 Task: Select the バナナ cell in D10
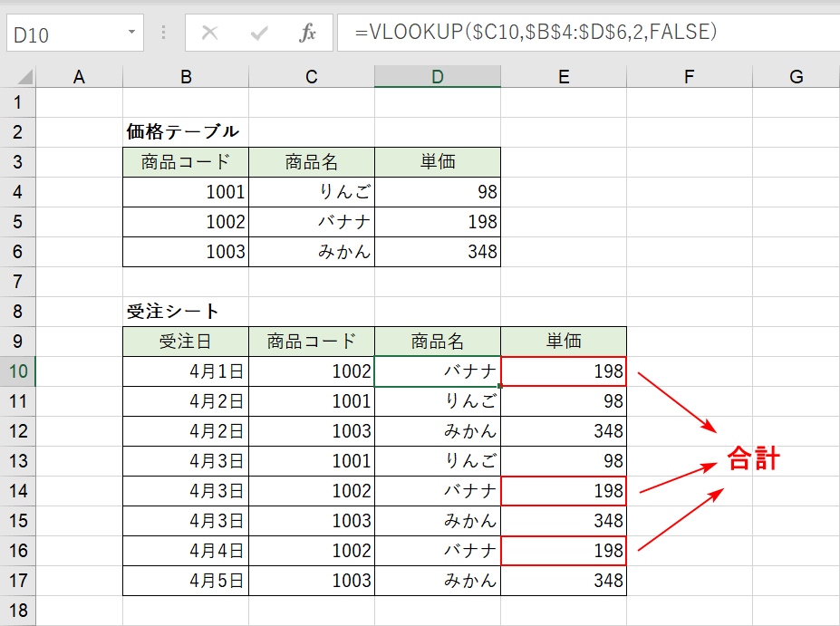pos(438,371)
